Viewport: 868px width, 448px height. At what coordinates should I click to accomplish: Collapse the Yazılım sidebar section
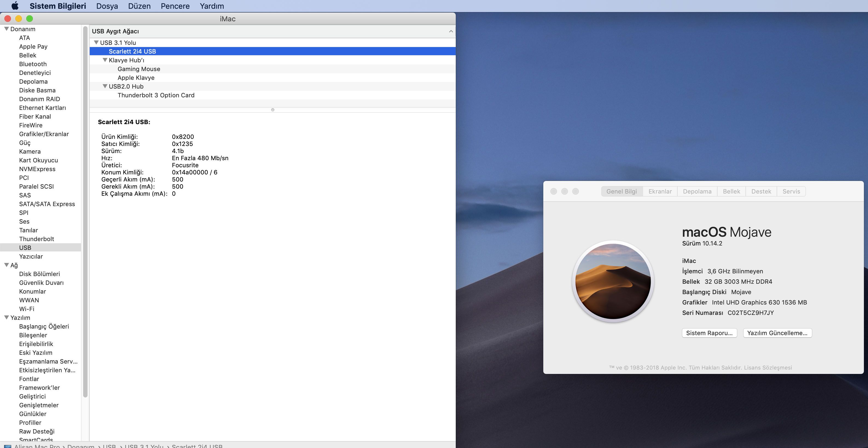6,317
